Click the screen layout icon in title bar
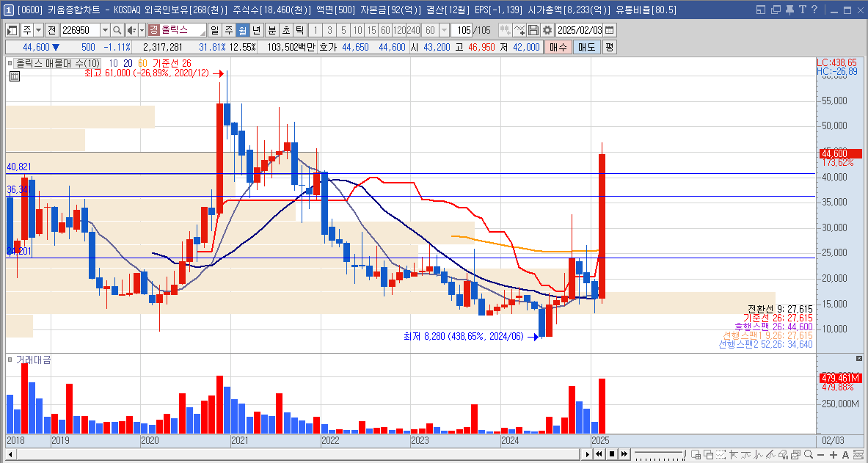The image size is (868, 463). coord(761,10)
